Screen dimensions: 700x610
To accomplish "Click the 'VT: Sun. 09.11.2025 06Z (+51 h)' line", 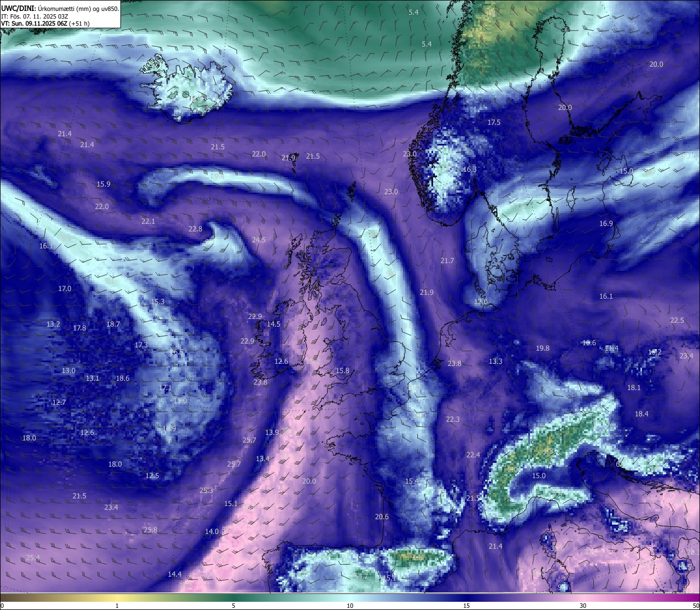I will coord(46,24).
